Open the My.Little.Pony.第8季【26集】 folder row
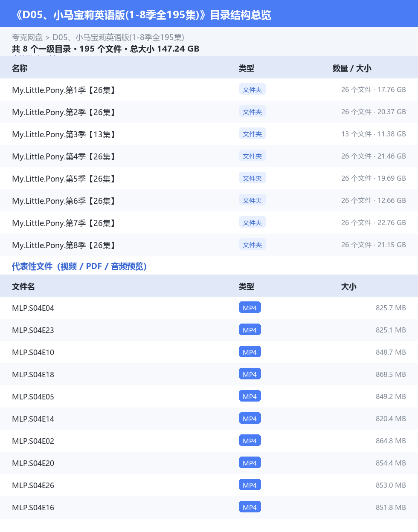Screen dimensions: 418x532 tap(209, 245)
